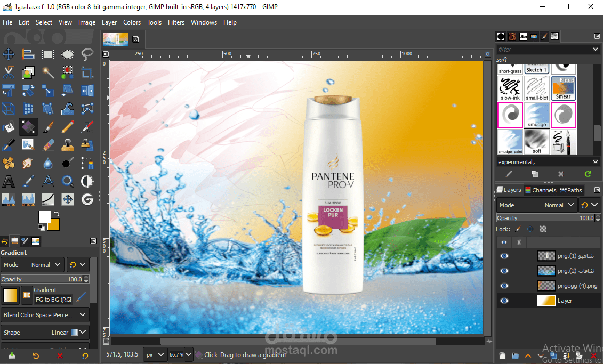Select the Warp Transform tool
Screen dimensions: 603x364
(68, 109)
